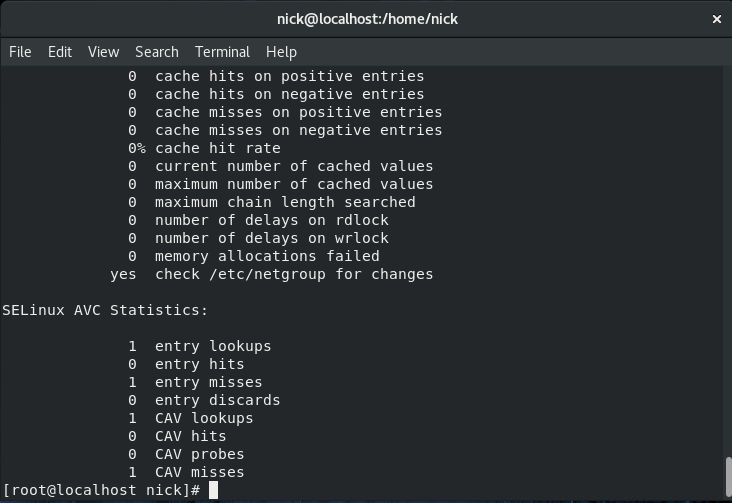Click 'maximum chain length searched' line
Screen dimensions: 732x503
[271, 202]
